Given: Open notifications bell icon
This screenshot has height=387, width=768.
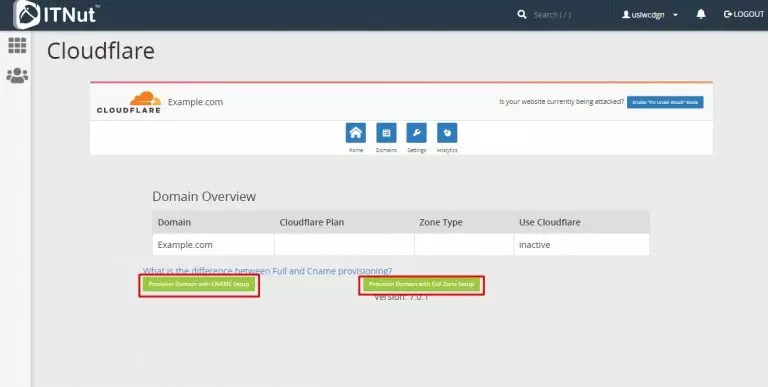Looking at the screenshot, I should (x=701, y=14).
